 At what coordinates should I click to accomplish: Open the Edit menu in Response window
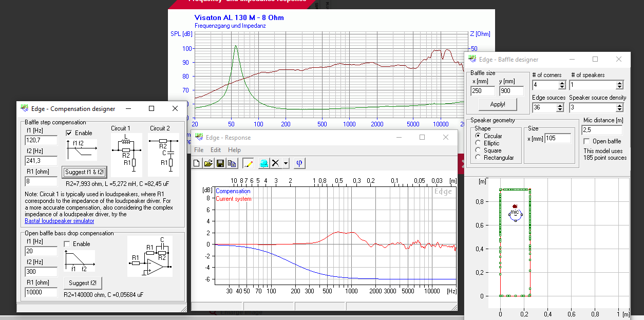tap(216, 150)
